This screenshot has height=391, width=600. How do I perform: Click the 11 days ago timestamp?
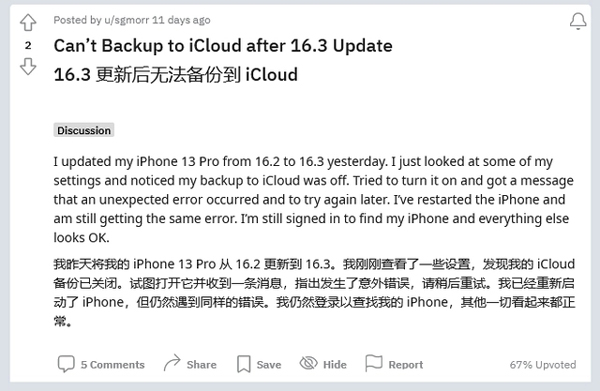point(181,20)
